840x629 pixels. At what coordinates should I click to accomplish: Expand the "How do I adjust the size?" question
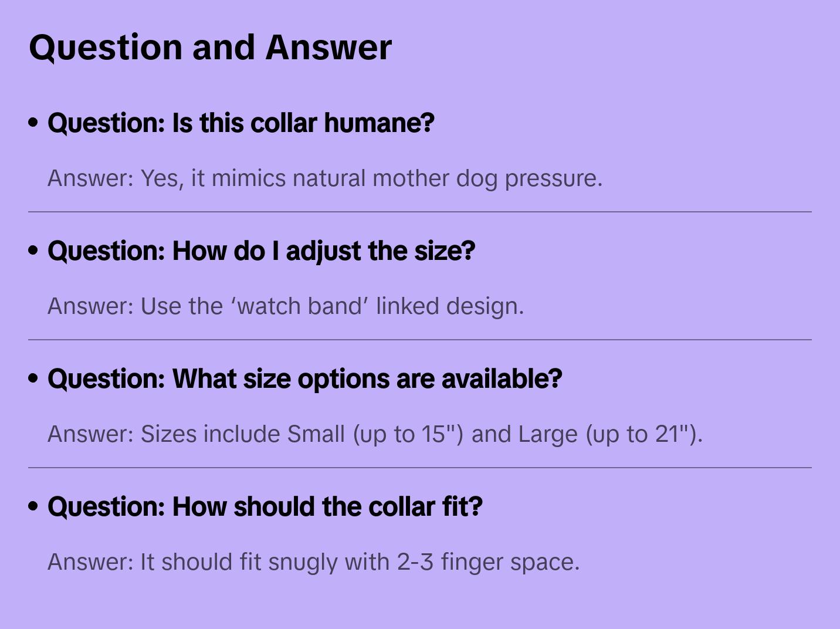[x=261, y=251]
